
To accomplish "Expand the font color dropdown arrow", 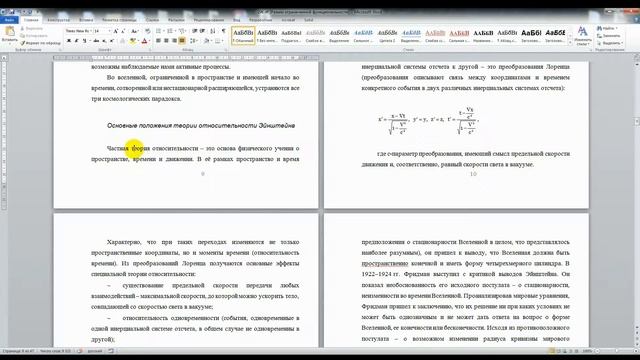I will point(149,41).
